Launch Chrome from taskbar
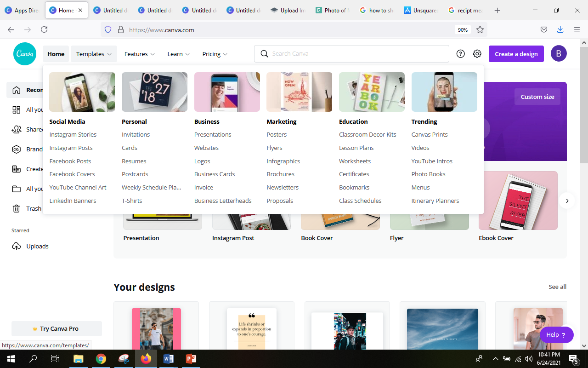588x368 pixels. pos(101,359)
